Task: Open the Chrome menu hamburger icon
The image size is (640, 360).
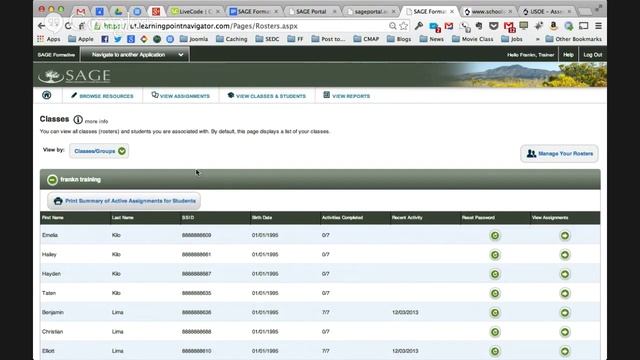Action: tap(598, 26)
